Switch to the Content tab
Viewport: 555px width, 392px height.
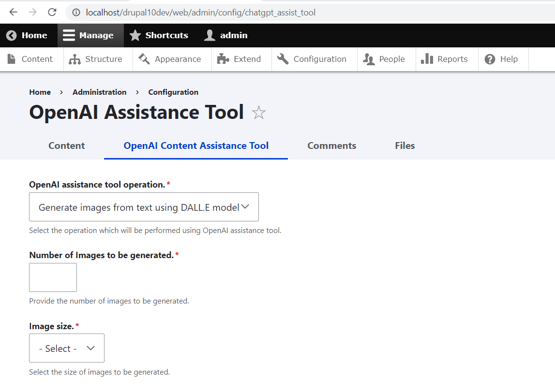pos(67,145)
